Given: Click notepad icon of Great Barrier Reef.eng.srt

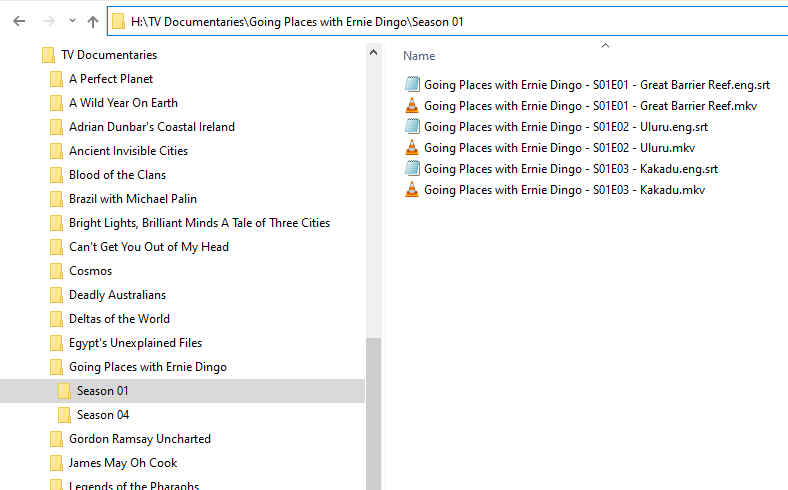Looking at the screenshot, I should pyautogui.click(x=412, y=84).
